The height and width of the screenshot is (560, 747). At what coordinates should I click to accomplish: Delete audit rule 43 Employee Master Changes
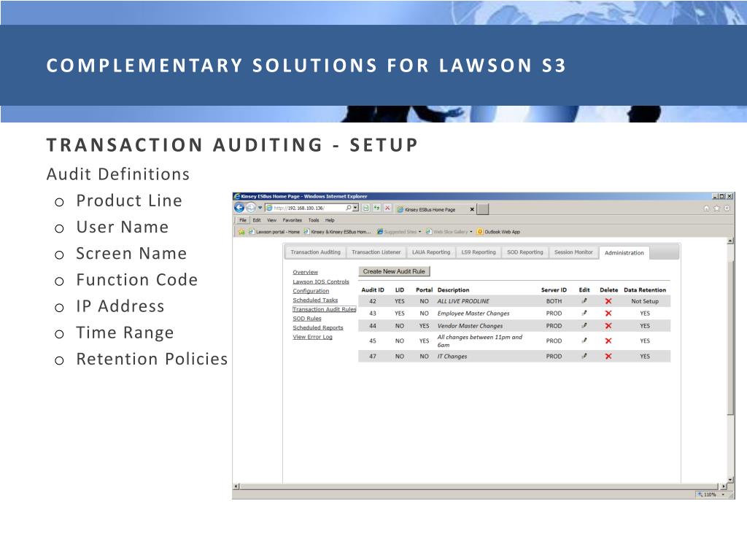pos(608,314)
